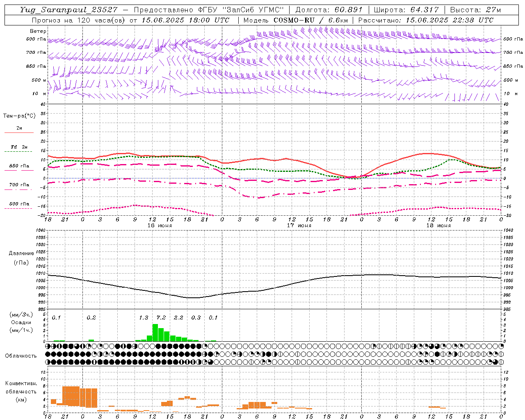Click the 0.3 precipitation total value
Image resolution: width=525 pixels, height=420 pixels.
point(196,317)
